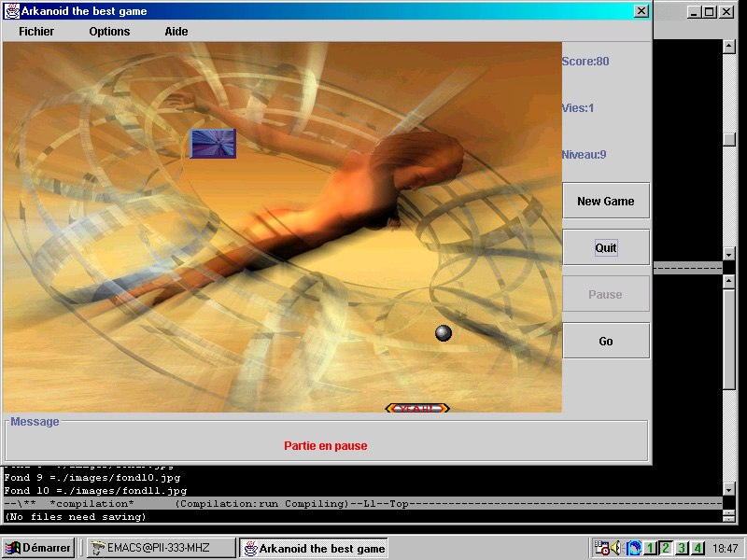747x560 pixels.
Task: Click the volume speaker tray icon
Action: 617,548
